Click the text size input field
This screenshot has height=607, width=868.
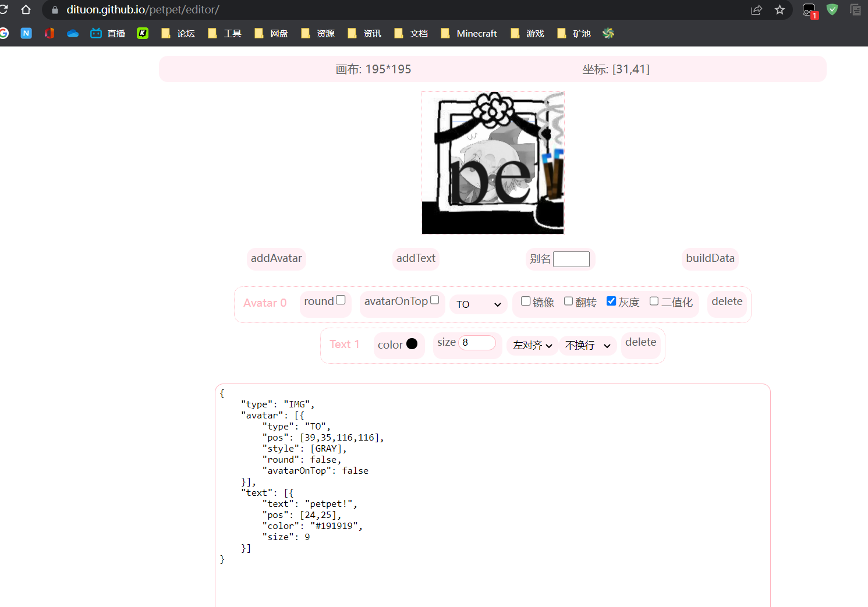click(x=477, y=342)
